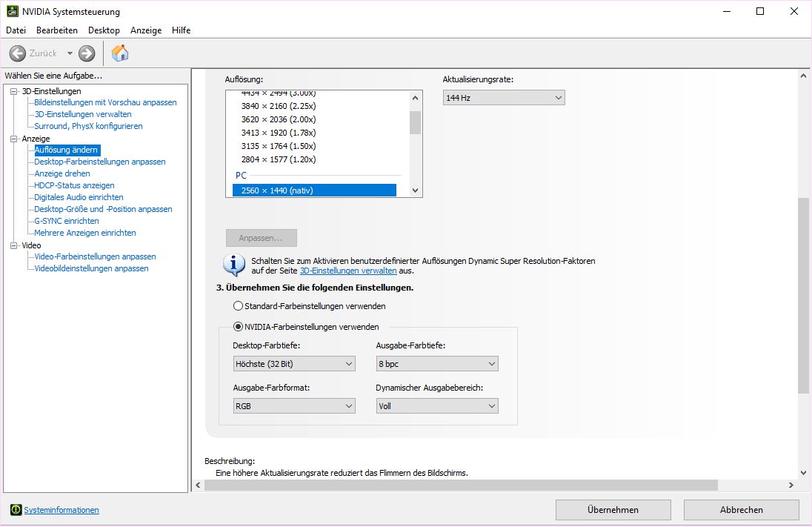Screen dimensions: 812x527
Task: Click the main panel vertical scrollbar thumb
Action: click(803, 295)
